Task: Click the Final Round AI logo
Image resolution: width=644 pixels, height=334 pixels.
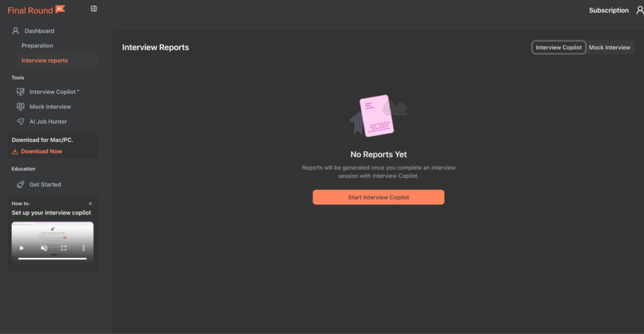Action: [36, 10]
